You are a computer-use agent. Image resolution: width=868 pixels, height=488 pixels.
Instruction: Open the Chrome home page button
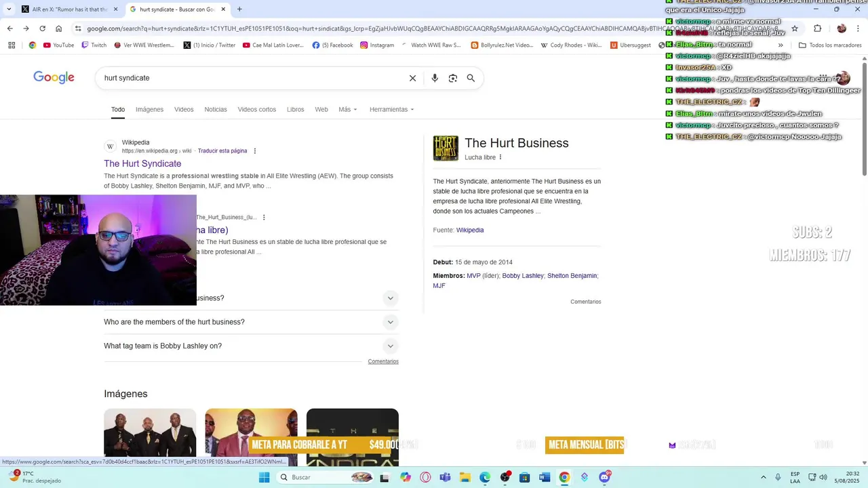(59, 28)
